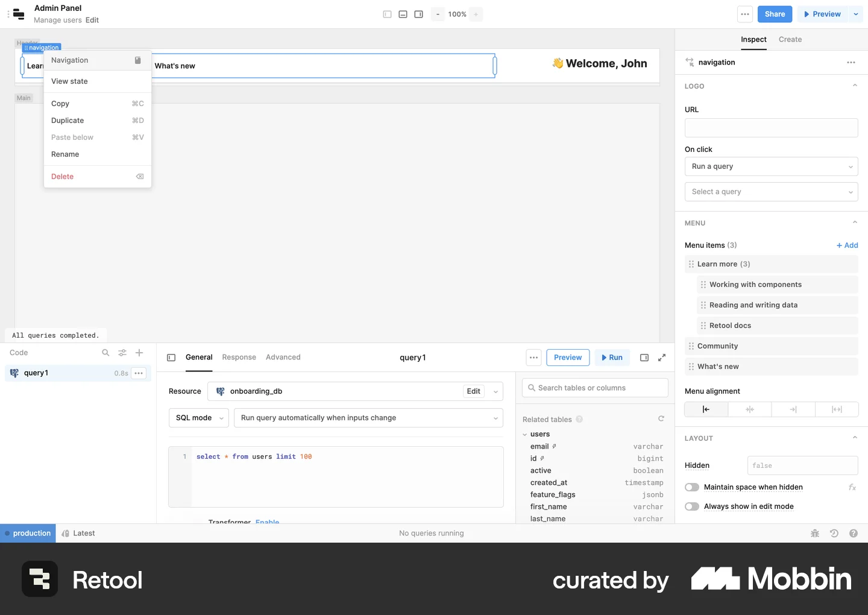
Task: Refresh the related tables schema
Action: coord(661,418)
